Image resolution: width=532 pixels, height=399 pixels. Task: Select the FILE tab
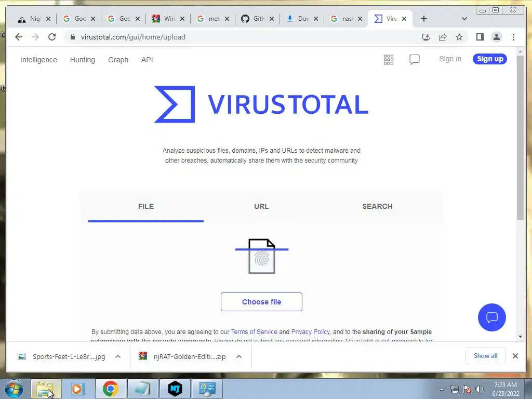click(146, 206)
